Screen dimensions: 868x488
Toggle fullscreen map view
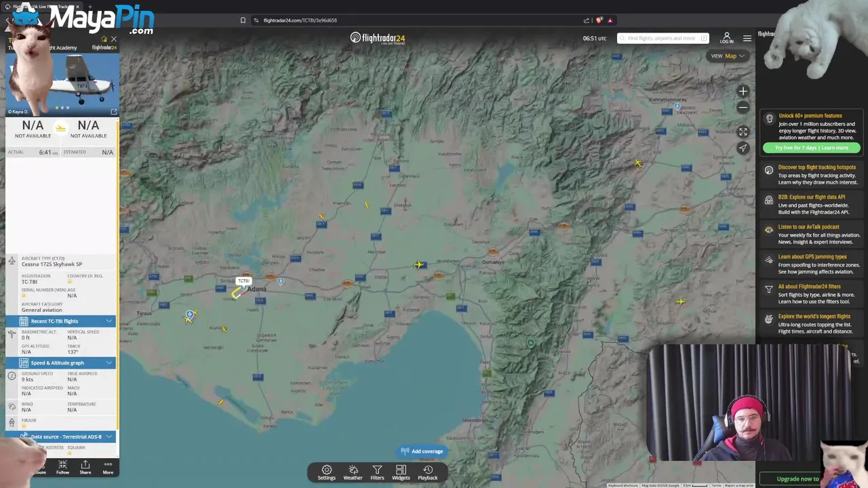[743, 132]
